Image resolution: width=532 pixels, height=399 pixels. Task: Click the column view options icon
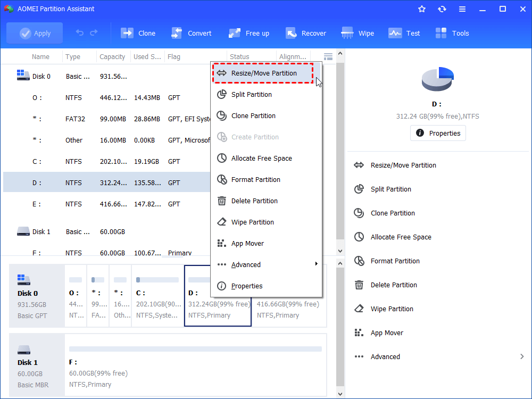(328, 57)
